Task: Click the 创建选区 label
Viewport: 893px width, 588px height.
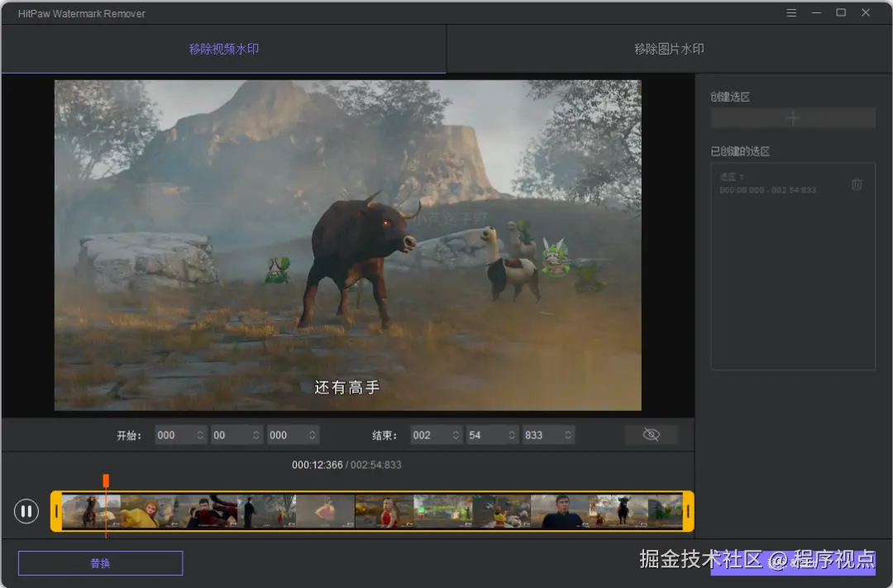Action: coord(730,97)
